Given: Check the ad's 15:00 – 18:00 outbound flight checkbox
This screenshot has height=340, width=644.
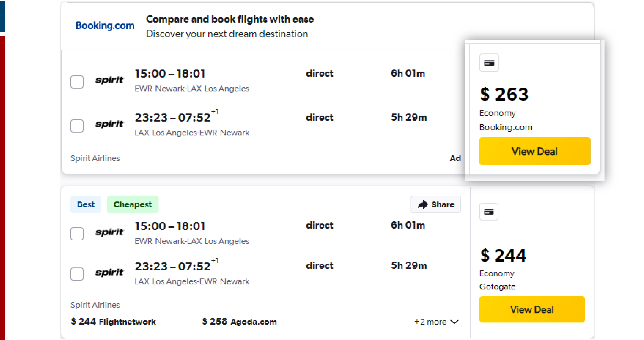Looking at the screenshot, I should point(77,82).
